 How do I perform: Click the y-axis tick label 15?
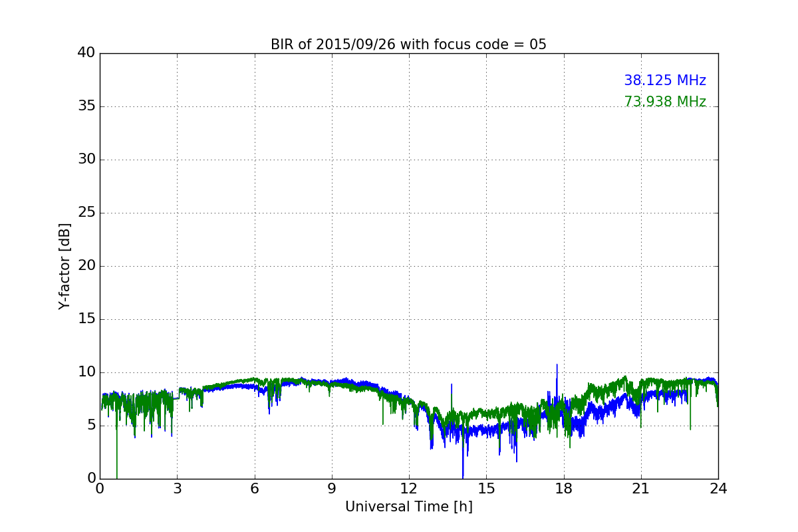(x=86, y=319)
